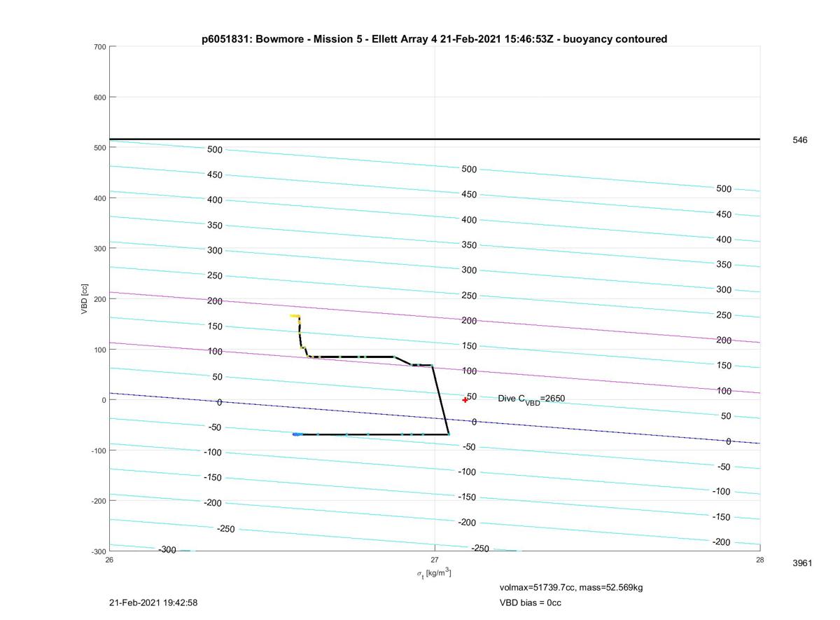This screenshot has height=620, width=840.
Task: Click the 'VBD [cc]' y-axis label
Action: [84, 299]
